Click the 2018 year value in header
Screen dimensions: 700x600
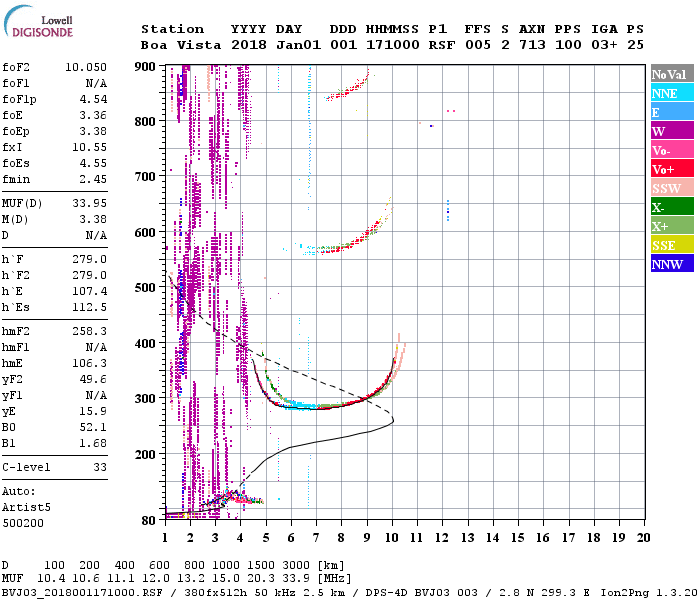249,45
